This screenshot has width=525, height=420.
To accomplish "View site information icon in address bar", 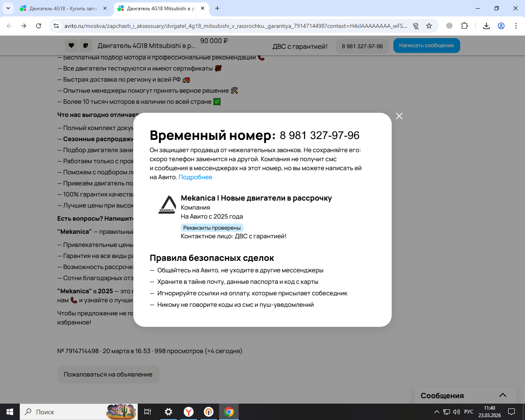I will [57, 26].
